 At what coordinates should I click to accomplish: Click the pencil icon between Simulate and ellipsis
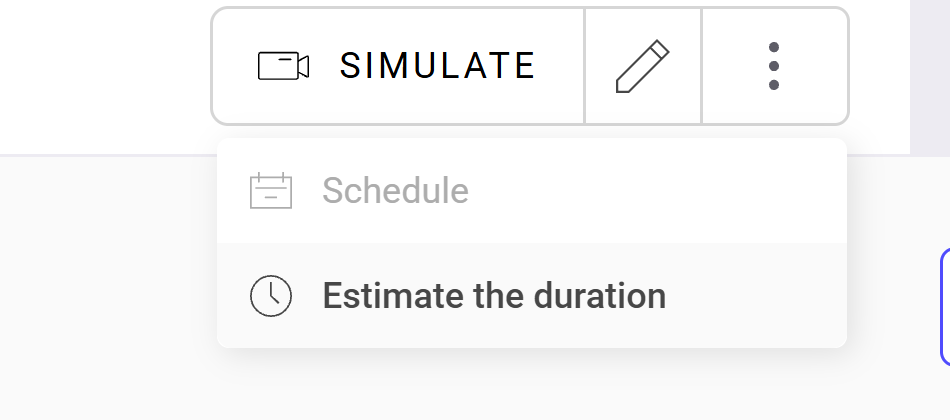point(642,66)
